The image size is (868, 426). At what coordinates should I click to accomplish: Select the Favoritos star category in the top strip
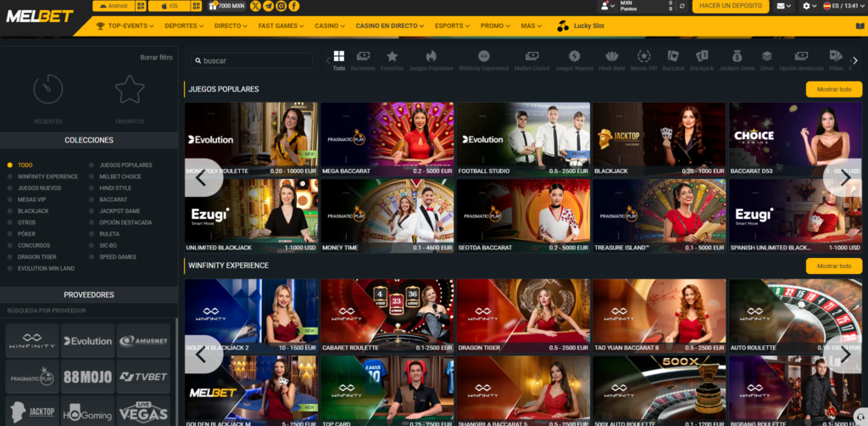click(x=392, y=61)
